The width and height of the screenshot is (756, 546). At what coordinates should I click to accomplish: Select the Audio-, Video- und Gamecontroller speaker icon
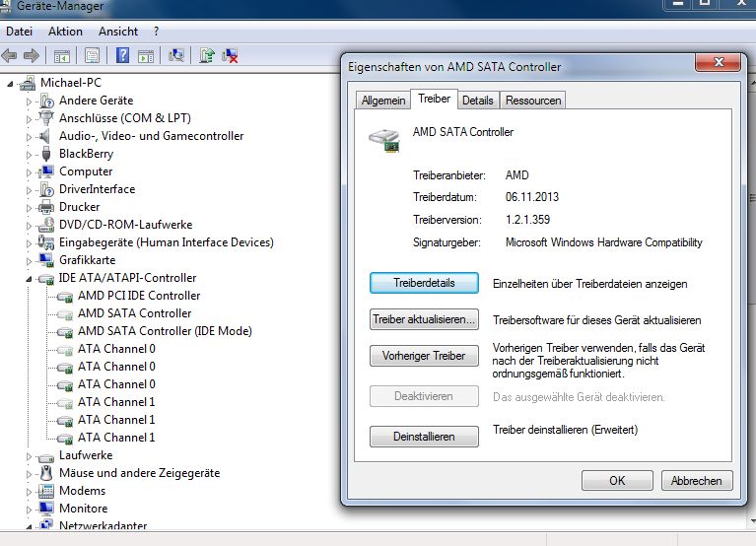pyautogui.click(x=44, y=136)
